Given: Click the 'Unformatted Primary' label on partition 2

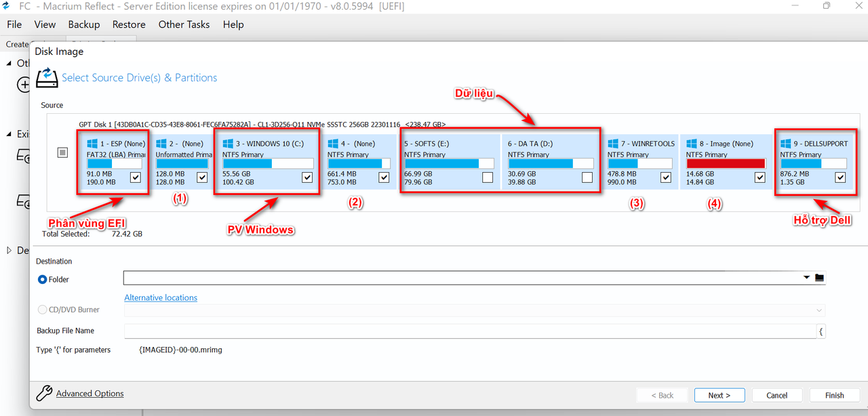Looking at the screenshot, I should pyautogui.click(x=184, y=154).
